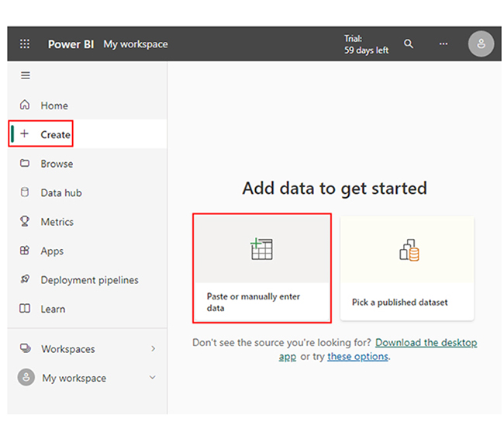
Task: Choose Pick a published dataset
Action: [407, 268]
